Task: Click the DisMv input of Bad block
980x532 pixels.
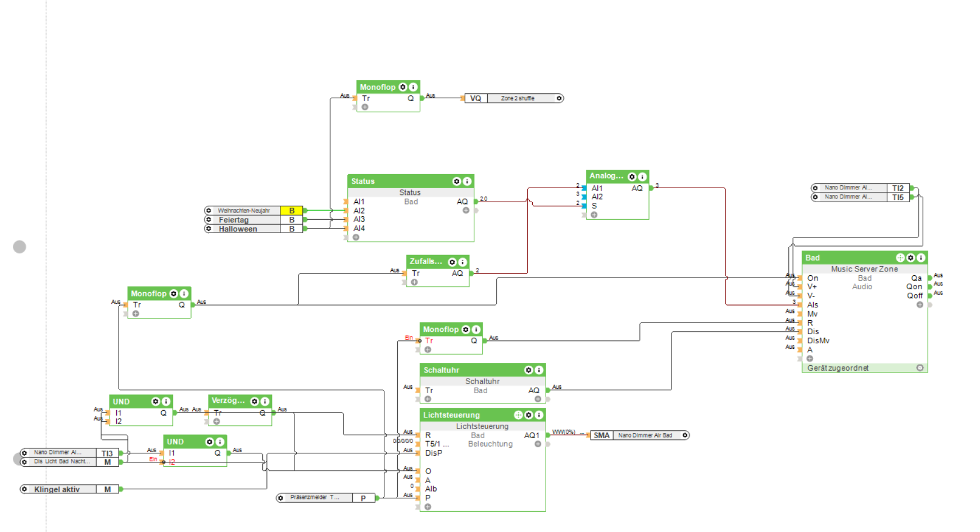Action: 818,341
